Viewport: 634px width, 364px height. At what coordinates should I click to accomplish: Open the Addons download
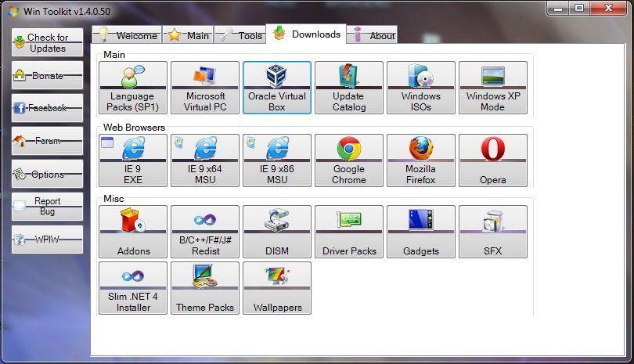(x=133, y=232)
